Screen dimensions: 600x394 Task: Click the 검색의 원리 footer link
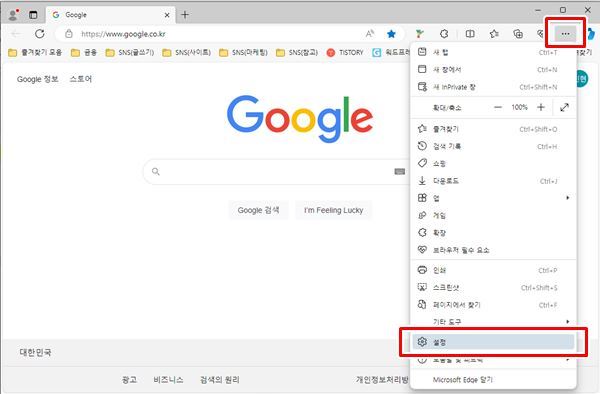tap(220, 379)
